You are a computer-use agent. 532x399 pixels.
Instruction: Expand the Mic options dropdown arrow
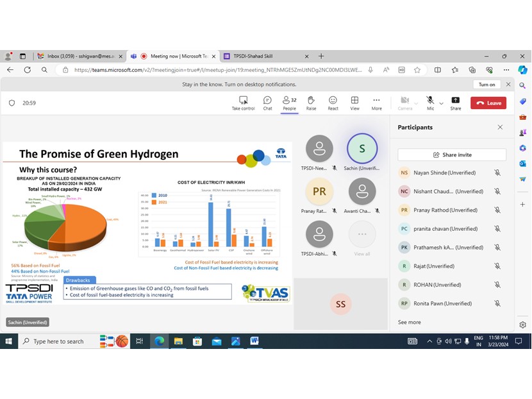point(441,103)
